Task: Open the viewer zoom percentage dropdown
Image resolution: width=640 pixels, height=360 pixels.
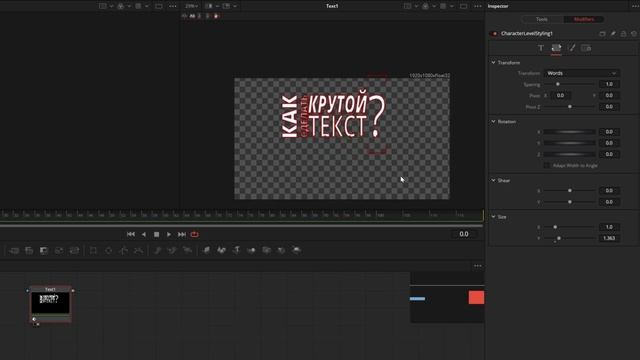Action: tap(192, 6)
